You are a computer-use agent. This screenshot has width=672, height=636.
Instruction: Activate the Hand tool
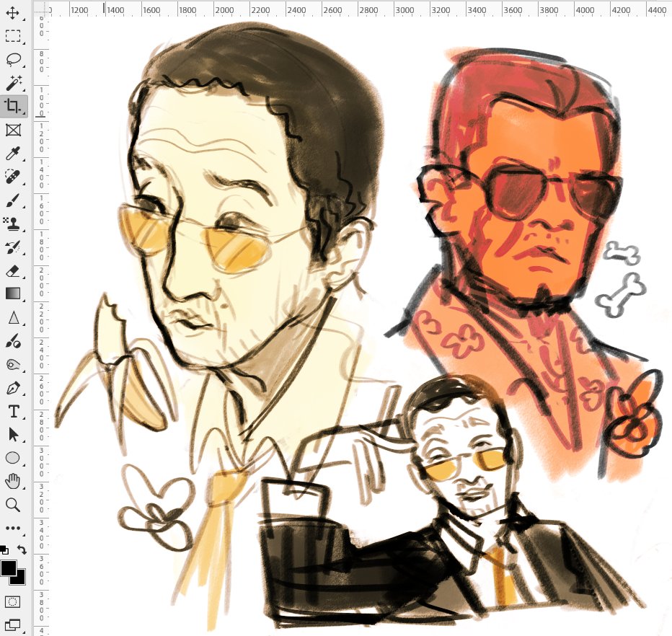click(x=13, y=481)
